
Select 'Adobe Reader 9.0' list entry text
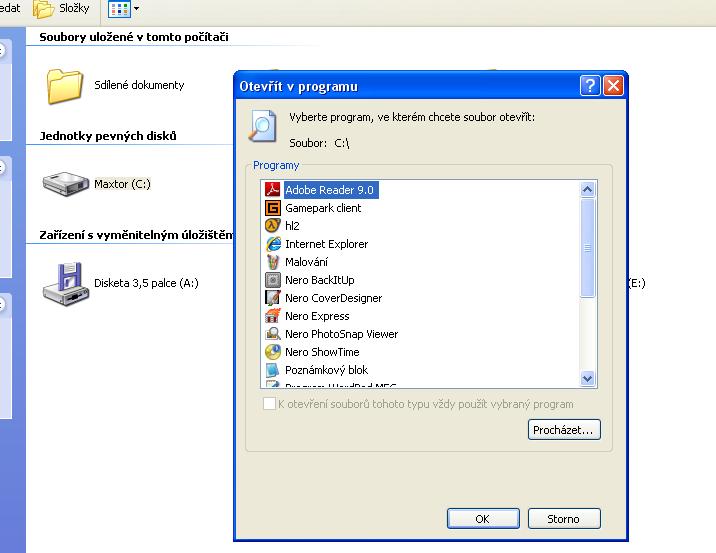pos(330,190)
